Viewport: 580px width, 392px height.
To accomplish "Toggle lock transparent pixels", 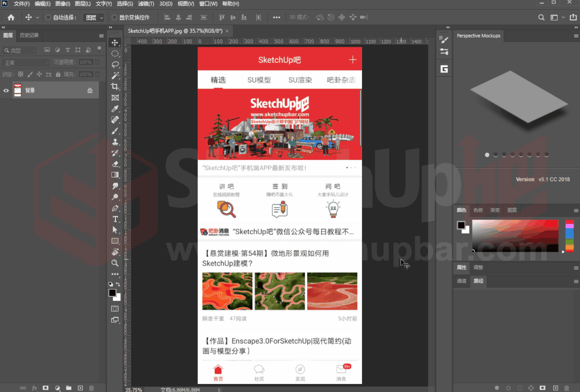I will click(x=21, y=74).
